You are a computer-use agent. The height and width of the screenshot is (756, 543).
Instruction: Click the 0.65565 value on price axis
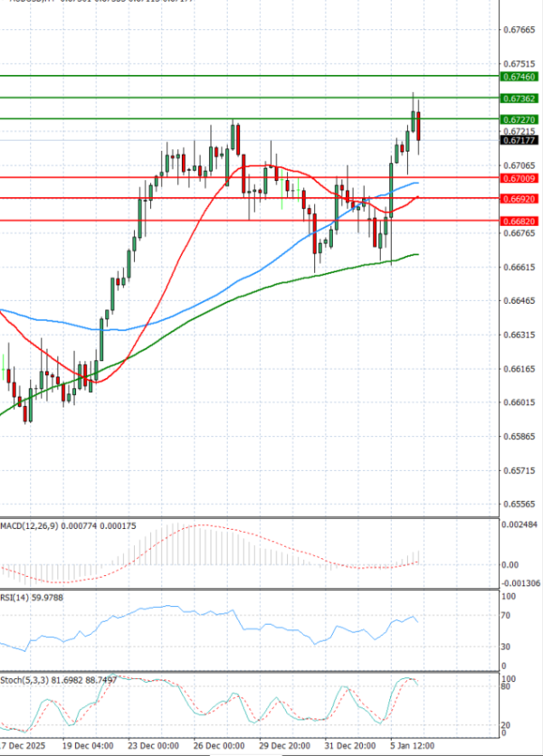[518, 504]
